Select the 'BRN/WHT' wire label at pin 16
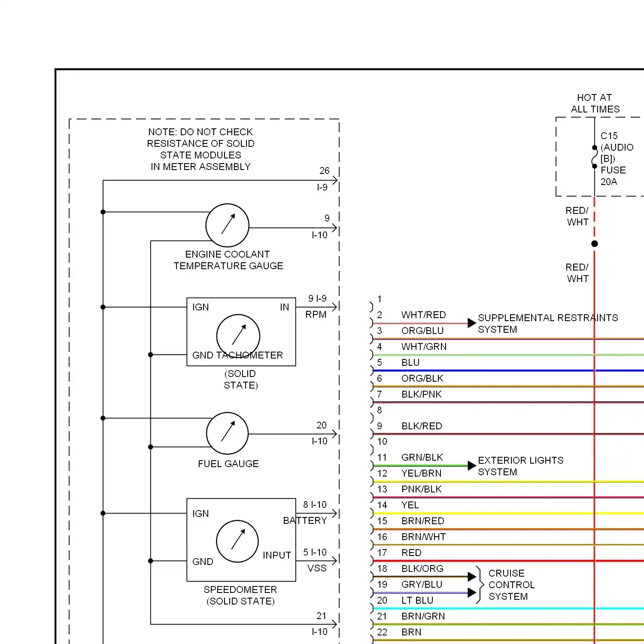 click(424, 537)
